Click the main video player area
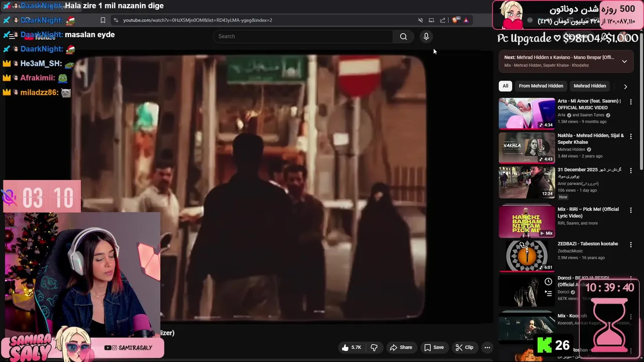The height and width of the screenshot is (362, 644). pos(249,187)
